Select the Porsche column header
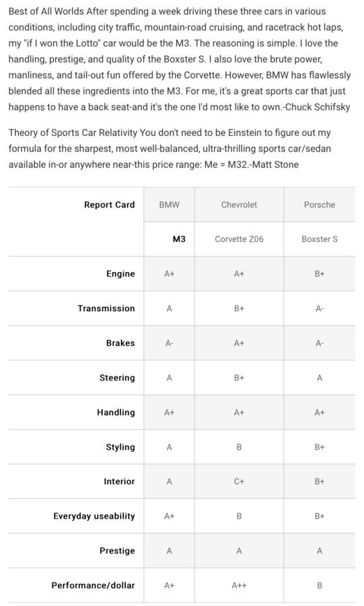Viewport: 364px width, 606px height. coord(319,205)
